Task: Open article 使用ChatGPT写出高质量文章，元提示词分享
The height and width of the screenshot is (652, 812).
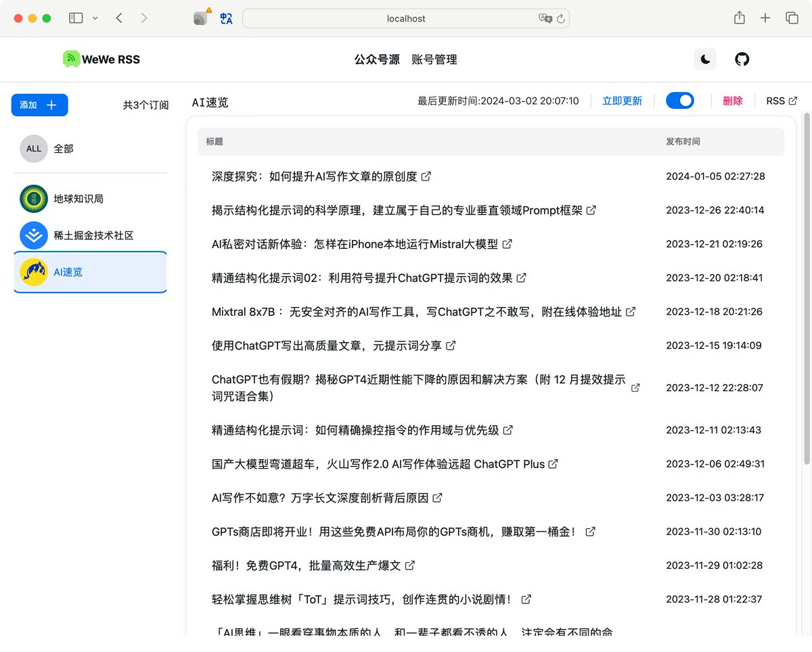Action: coord(327,346)
